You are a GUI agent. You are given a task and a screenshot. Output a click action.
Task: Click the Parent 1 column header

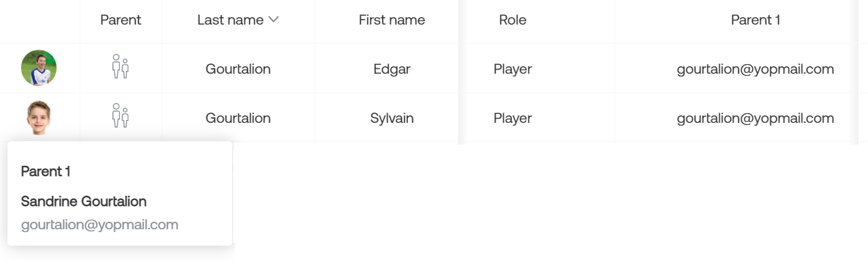pyautogui.click(x=756, y=20)
